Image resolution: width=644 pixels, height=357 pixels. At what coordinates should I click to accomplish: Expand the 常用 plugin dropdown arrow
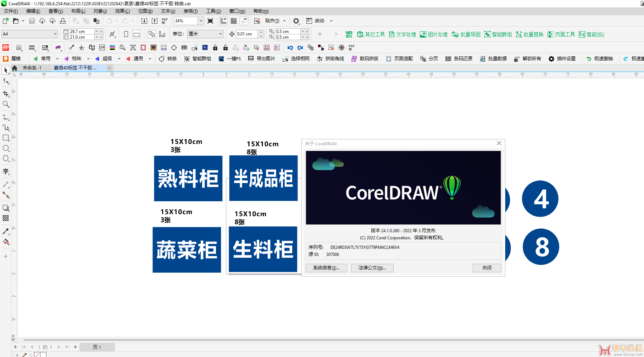coord(57,59)
